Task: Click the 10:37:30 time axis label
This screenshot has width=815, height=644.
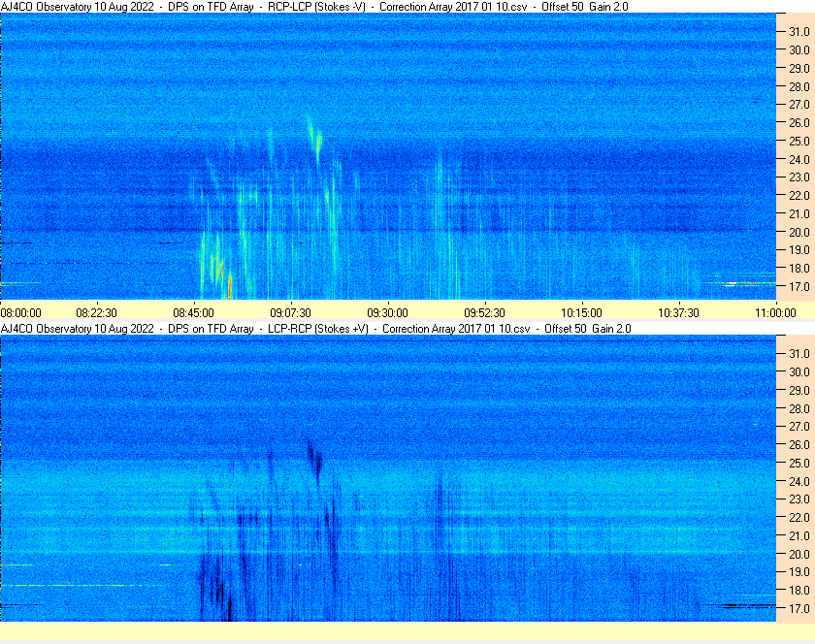Action: (678, 313)
